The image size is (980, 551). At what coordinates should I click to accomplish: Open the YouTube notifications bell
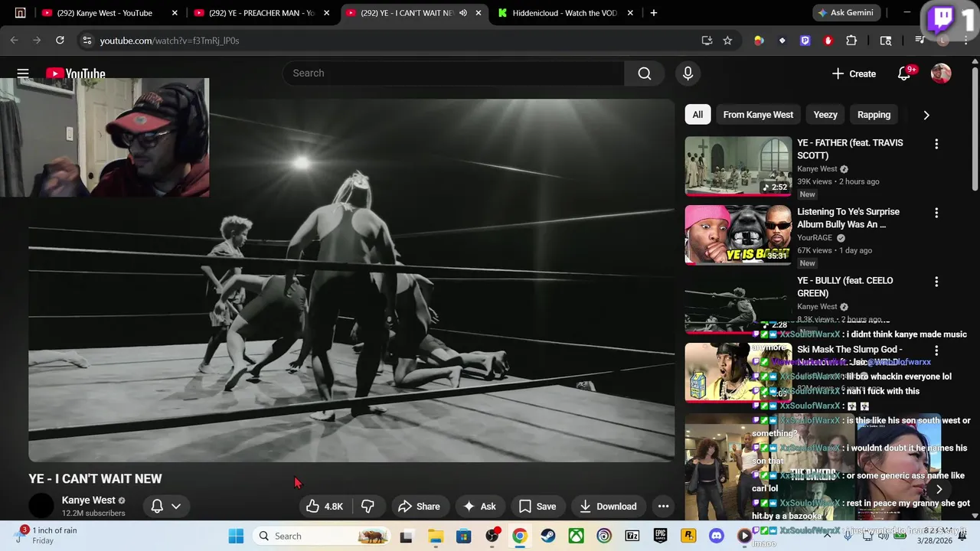click(x=904, y=73)
